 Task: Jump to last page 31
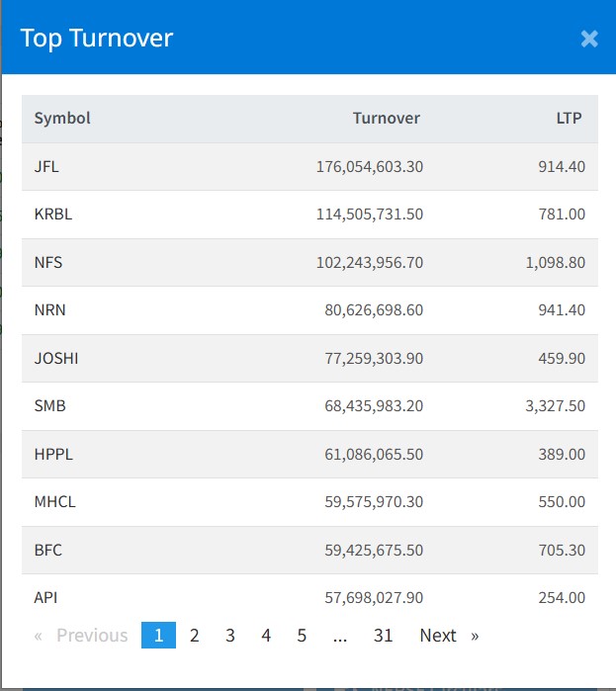point(383,636)
